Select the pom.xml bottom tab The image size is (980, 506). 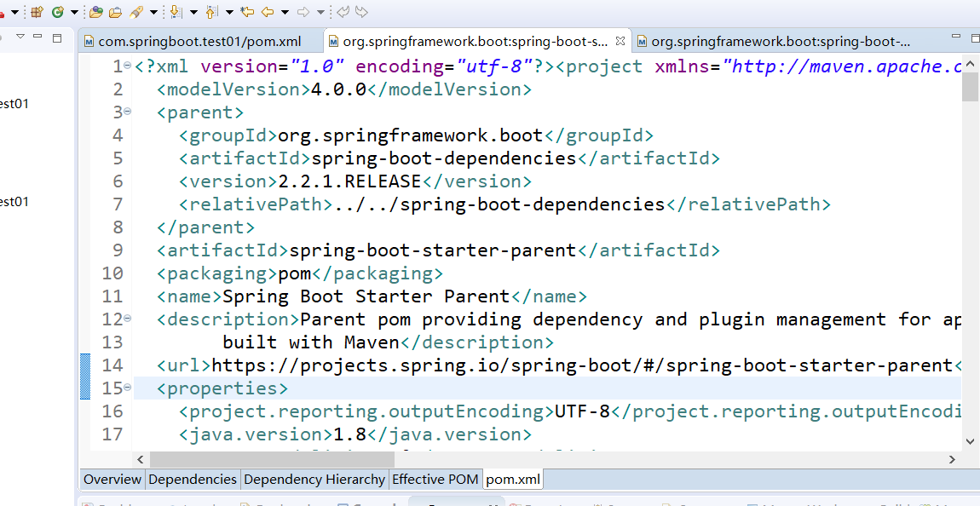click(x=513, y=479)
